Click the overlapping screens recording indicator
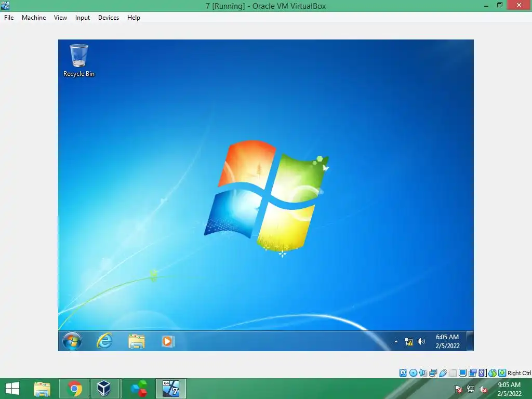This screenshot has width=532, height=399. (472, 373)
